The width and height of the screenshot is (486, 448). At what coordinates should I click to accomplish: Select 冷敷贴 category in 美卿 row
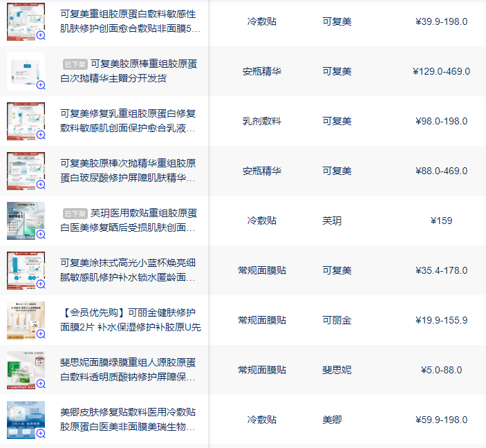(262, 420)
